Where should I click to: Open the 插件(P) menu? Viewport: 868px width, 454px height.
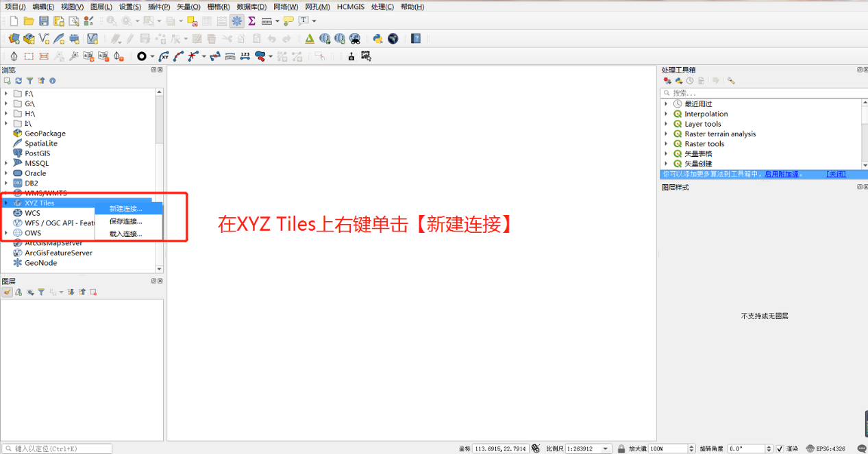[159, 7]
